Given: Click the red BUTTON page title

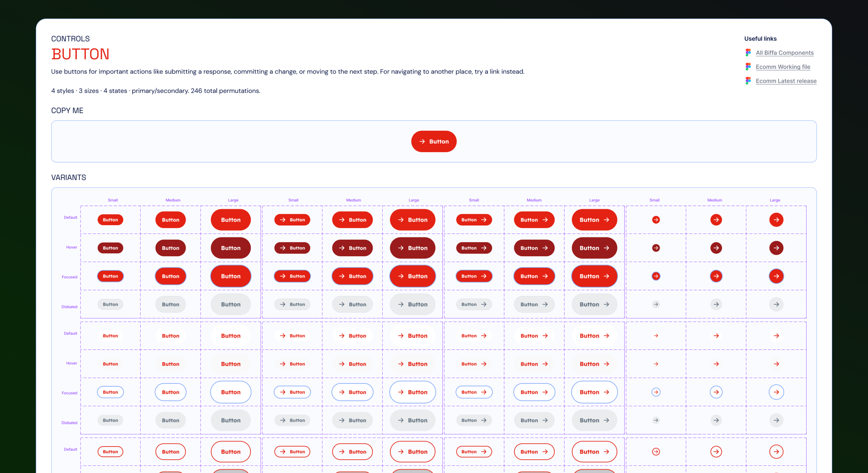Looking at the screenshot, I should tap(80, 54).
